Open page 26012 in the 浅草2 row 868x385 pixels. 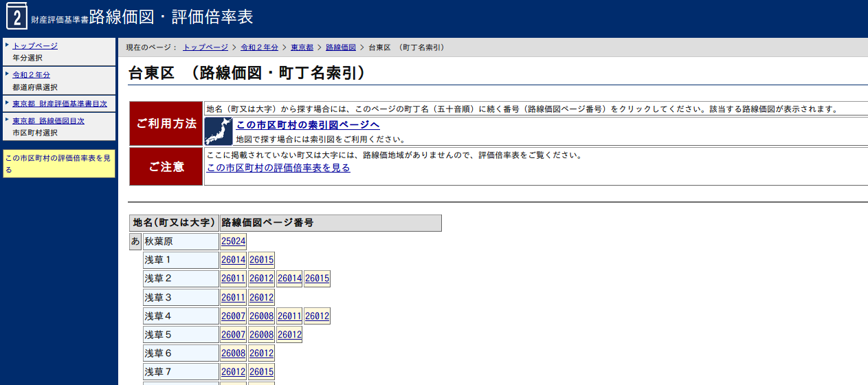click(x=261, y=278)
